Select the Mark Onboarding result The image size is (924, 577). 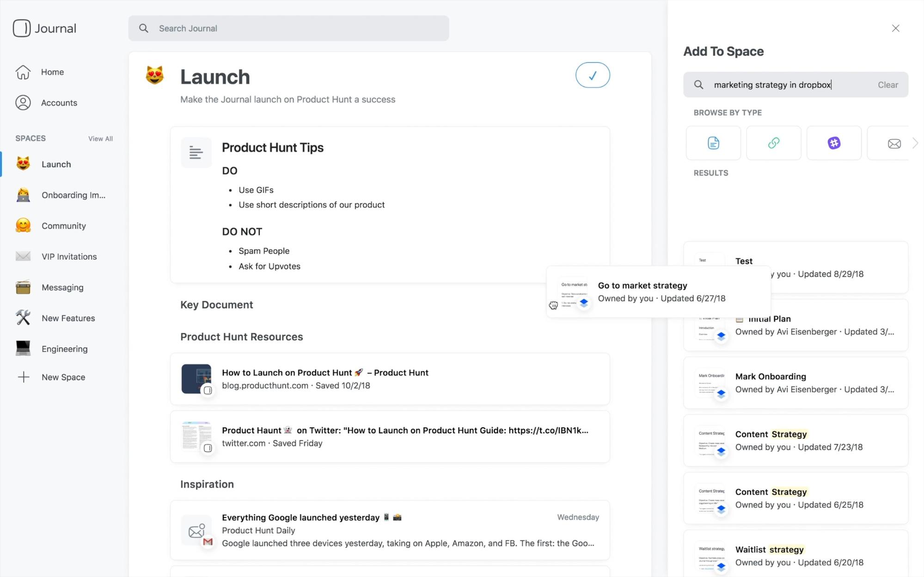pyautogui.click(x=795, y=383)
